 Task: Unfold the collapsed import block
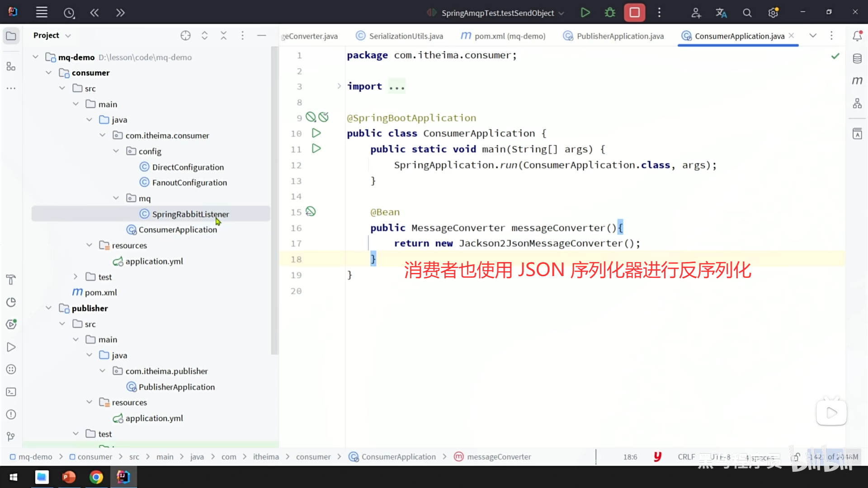339,86
